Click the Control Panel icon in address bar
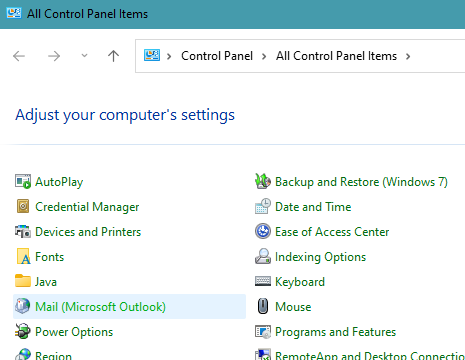Image resolution: width=465 pixels, height=360 pixels. click(152, 55)
